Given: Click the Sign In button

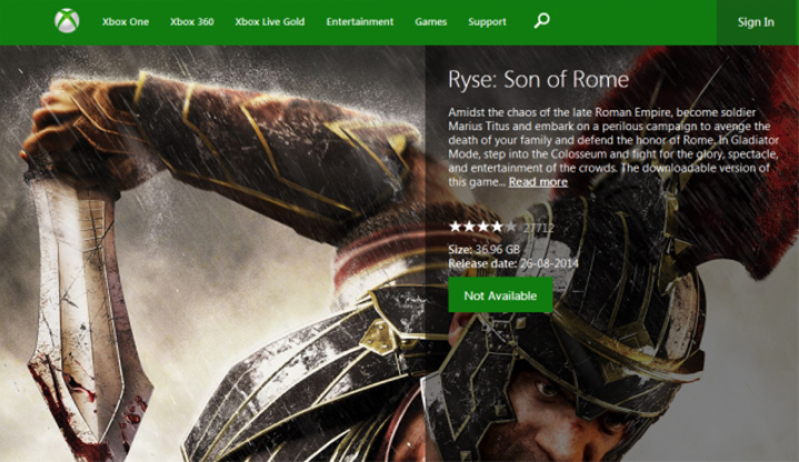Looking at the screenshot, I should point(757,22).
